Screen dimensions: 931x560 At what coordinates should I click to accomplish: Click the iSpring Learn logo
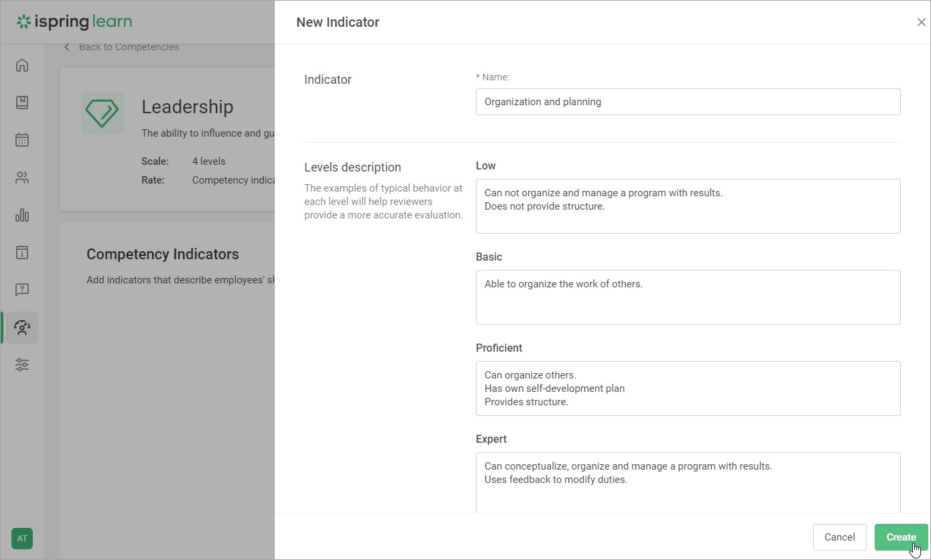point(74,21)
